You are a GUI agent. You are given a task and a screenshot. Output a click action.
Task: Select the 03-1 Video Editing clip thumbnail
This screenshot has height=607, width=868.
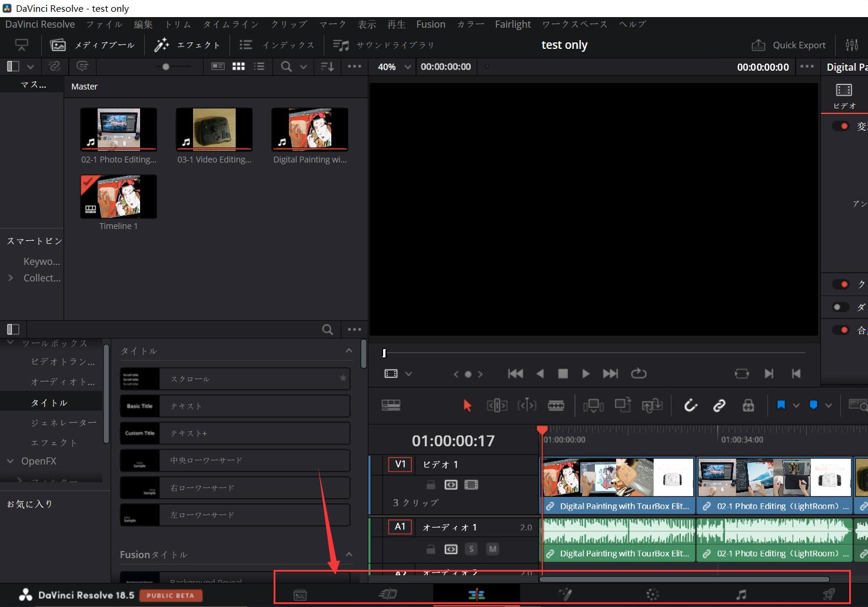214,130
